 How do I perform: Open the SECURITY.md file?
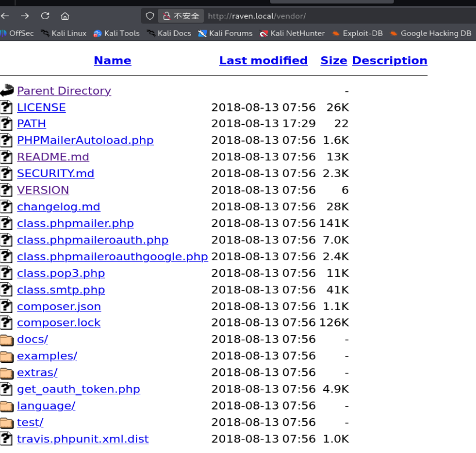56,174
